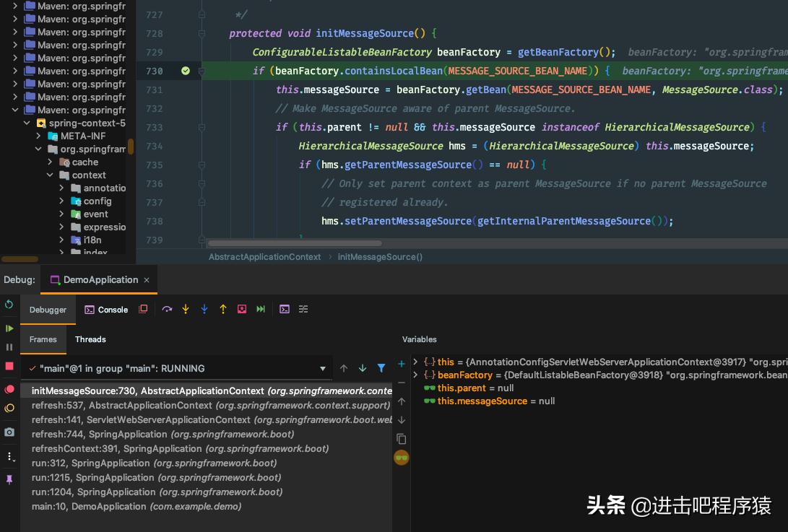Image resolution: width=788 pixels, height=532 pixels.
Task: Select the refresh:537 AbstractApplicationContext stack frame
Action: click(121, 405)
